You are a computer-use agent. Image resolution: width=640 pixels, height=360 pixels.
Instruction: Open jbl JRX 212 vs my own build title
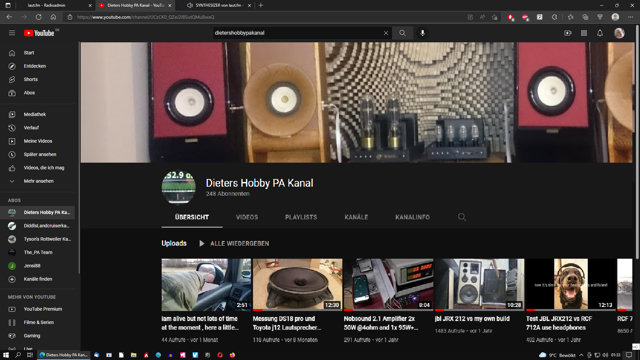[472, 319]
